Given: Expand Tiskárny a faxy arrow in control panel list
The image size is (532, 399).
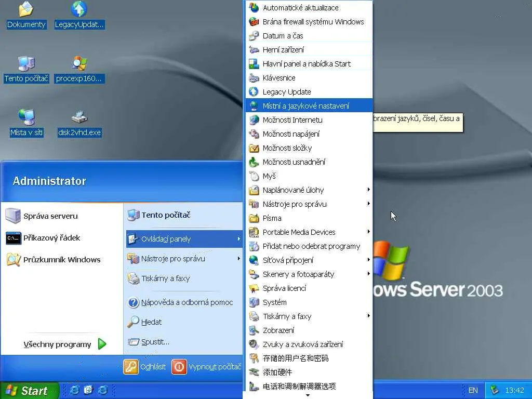Looking at the screenshot, I should pyautogui.click(x=368, y=316).
